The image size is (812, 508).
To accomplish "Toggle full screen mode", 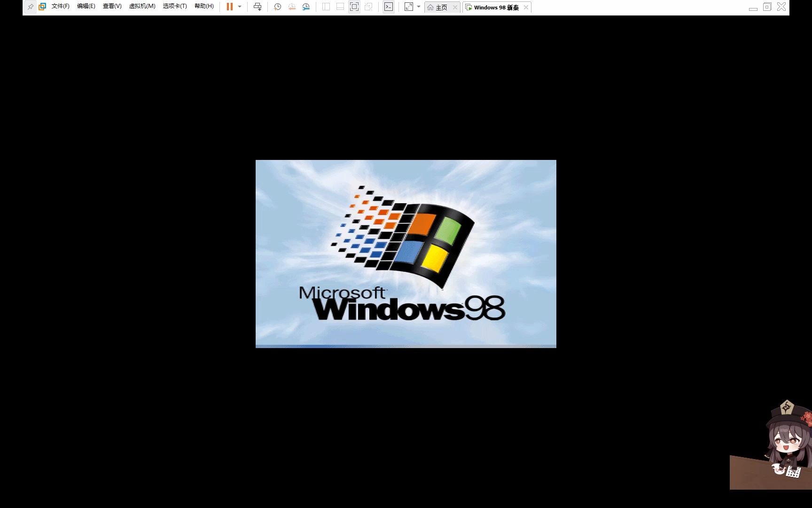I will click(354, 7).
